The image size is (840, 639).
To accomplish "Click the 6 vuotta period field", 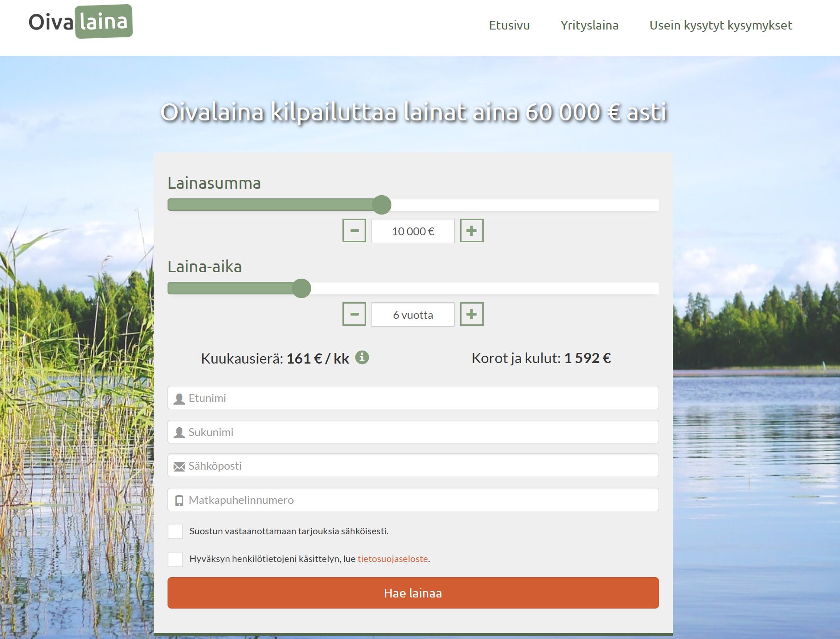I will coord(413,315).
